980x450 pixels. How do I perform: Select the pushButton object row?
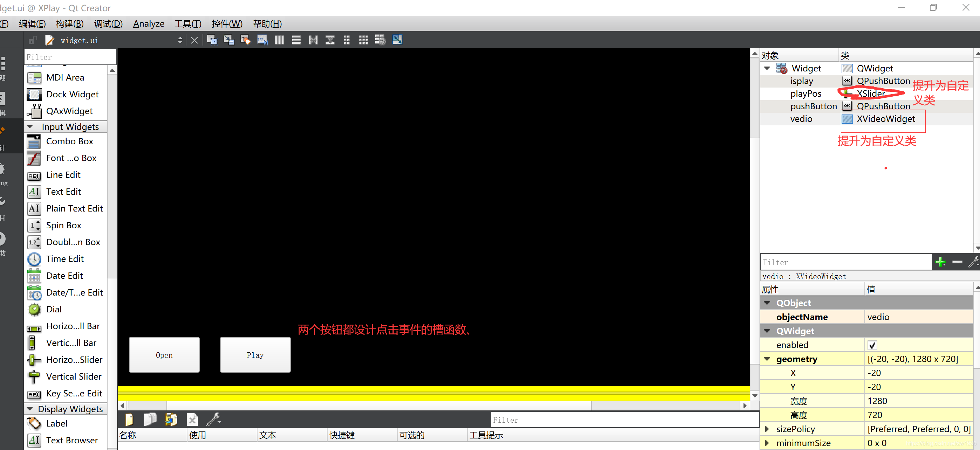click(x=866, y=106)
